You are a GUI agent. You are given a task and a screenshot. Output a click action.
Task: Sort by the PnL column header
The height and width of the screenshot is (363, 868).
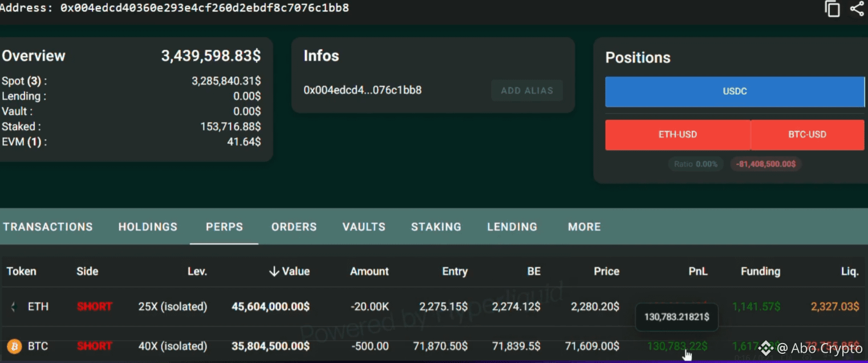tap(698, 271)
